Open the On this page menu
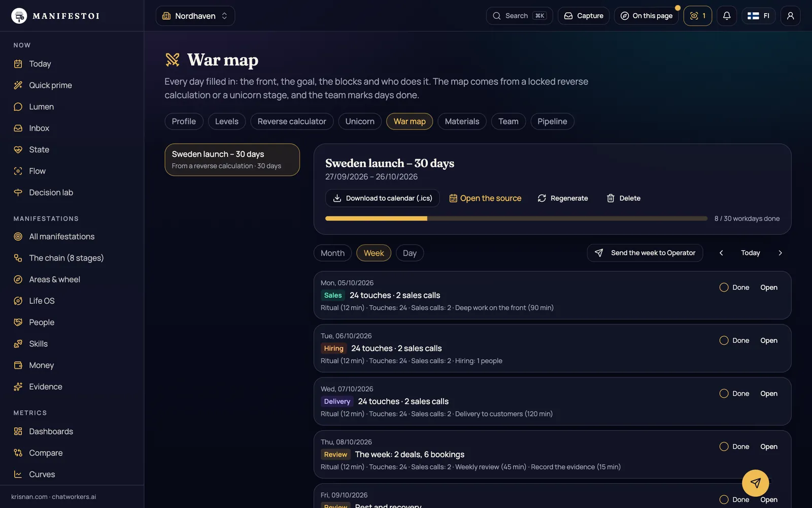The image size is (812, 508). tap(647, 16)
